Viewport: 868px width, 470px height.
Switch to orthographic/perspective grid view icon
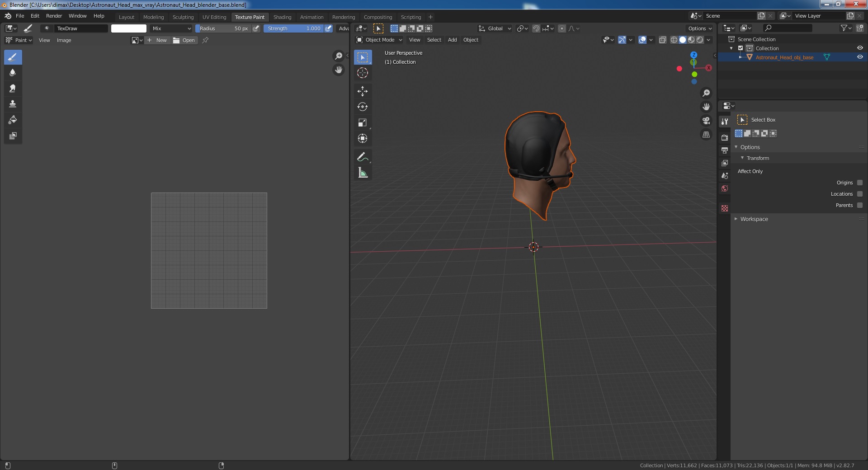[706, 135]
